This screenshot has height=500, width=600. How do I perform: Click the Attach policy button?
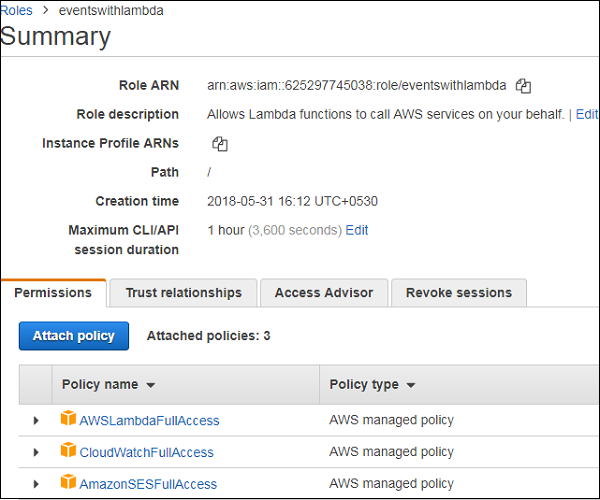tap(74, 336)
